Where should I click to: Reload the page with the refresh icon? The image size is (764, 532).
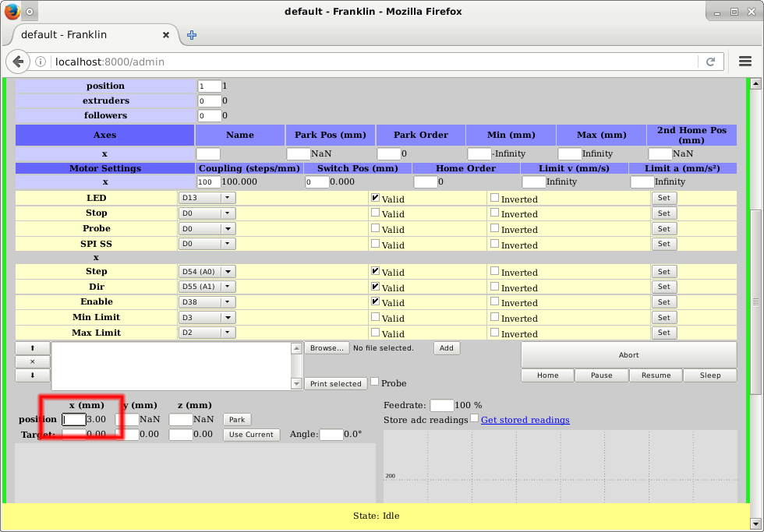point(710,62)
